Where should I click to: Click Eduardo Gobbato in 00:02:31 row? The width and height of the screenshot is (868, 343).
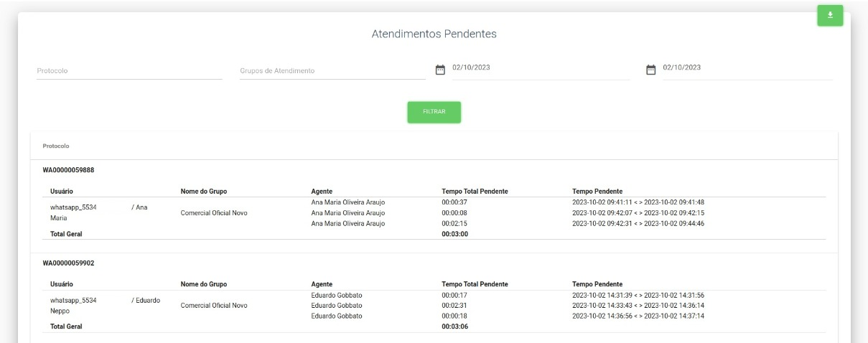tap(337, 306)
